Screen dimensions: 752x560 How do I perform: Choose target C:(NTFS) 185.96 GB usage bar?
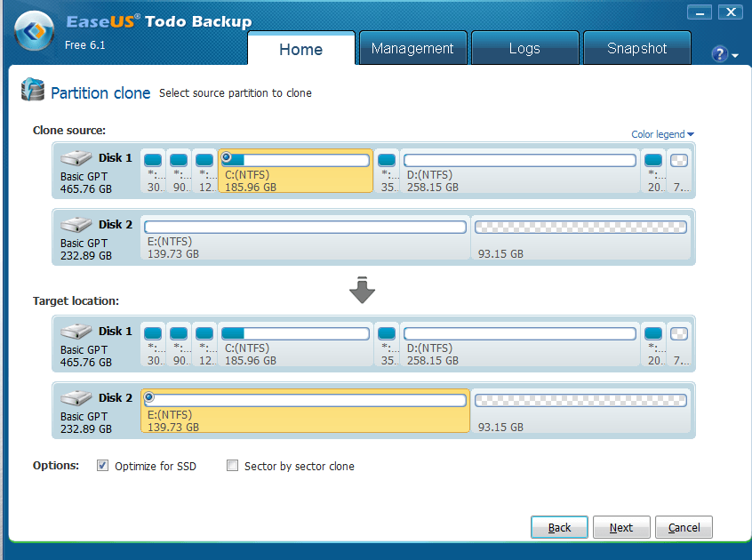[x=295, y=333]
